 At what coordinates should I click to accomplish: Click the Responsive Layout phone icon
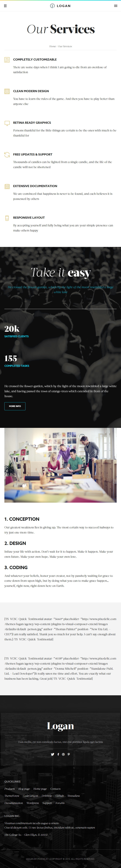tap(7, 218)
